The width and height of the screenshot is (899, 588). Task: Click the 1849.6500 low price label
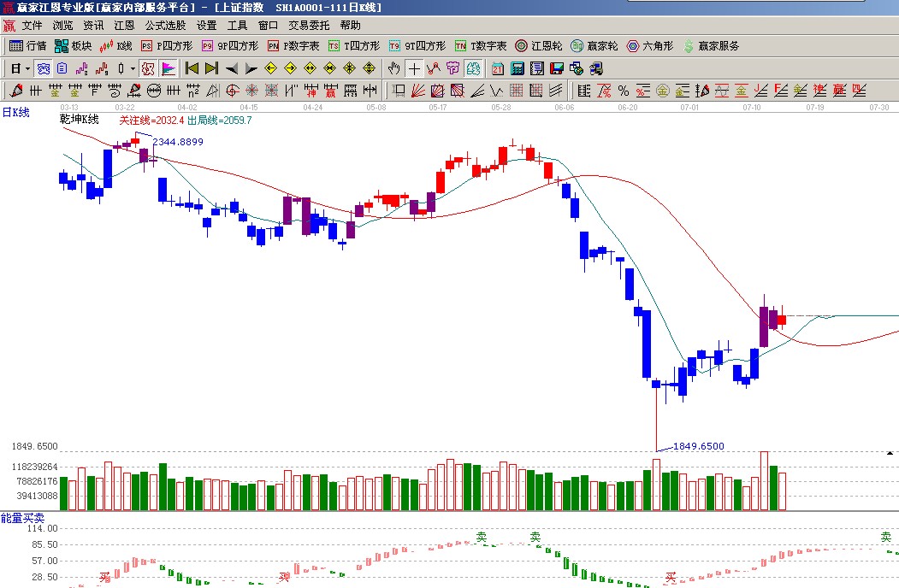pyautogui.click(x=698, y=446)
